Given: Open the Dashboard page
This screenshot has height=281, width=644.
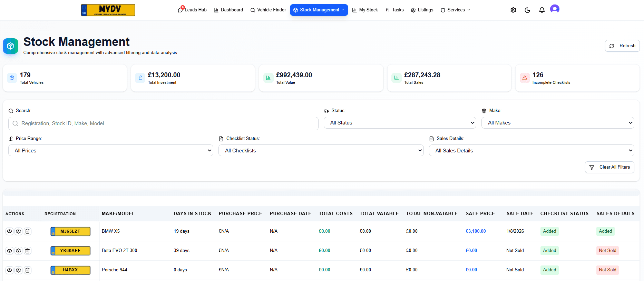Looking at the screenshot, I should (x=228, y=10).
